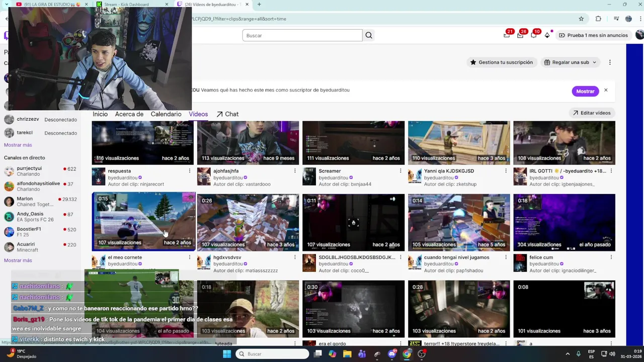Image resolution: width=644 pixels, height=362 pixels.
Task: Click the Twitch search magnifier button
Action: tap(369, 35)
